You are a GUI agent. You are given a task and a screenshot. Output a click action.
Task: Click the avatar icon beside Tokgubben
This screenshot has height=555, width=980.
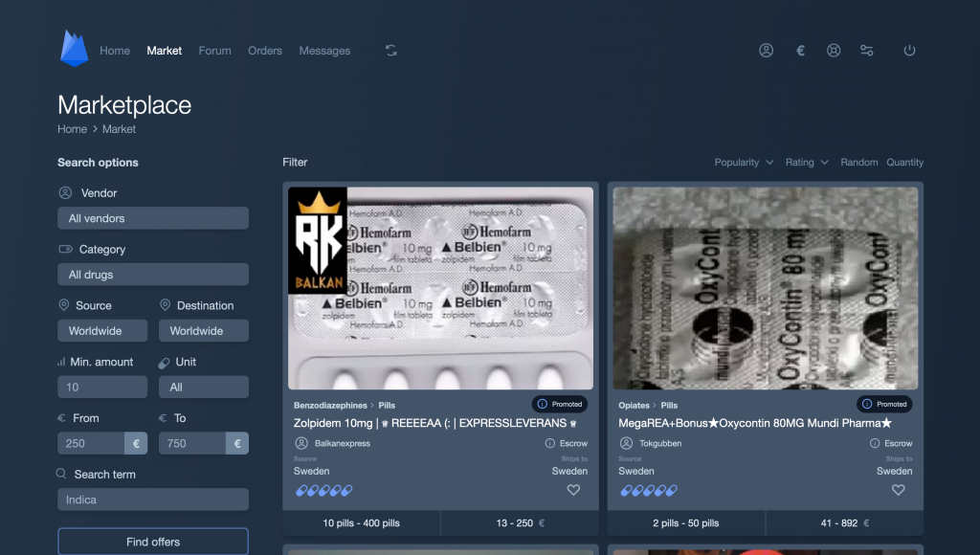pos(626,443)
